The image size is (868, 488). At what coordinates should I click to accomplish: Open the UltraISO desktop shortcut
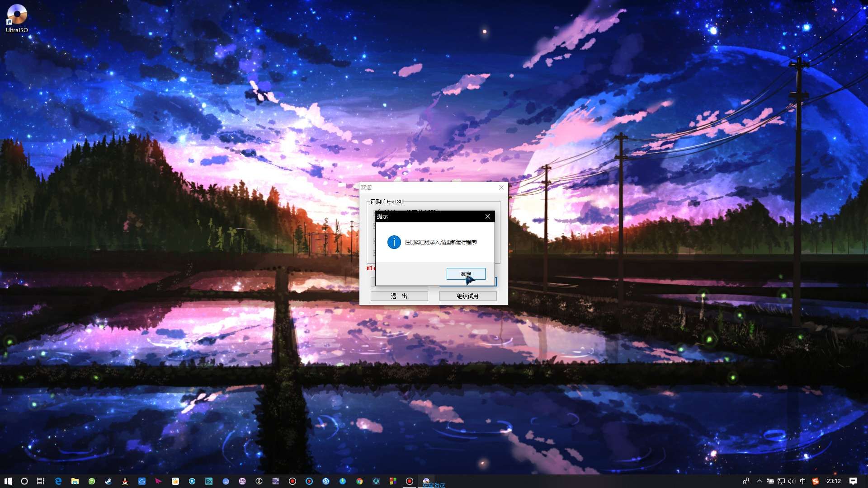pos(17,19)
